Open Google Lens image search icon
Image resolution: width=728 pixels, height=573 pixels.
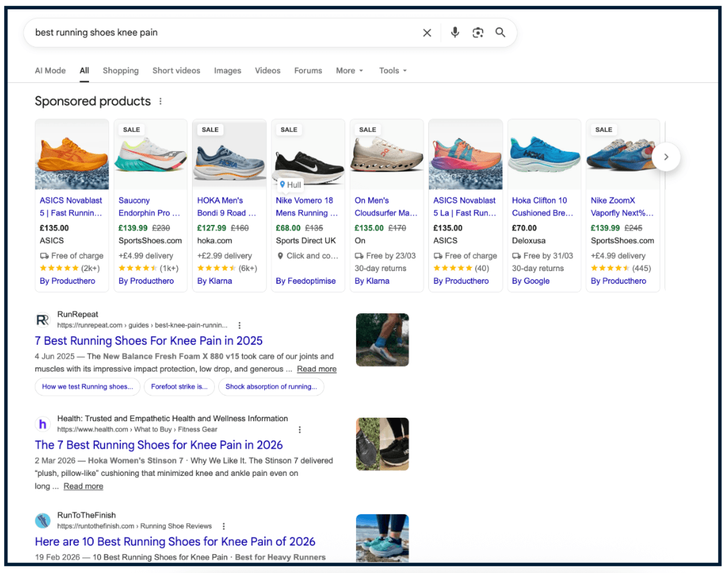point(478,32)
